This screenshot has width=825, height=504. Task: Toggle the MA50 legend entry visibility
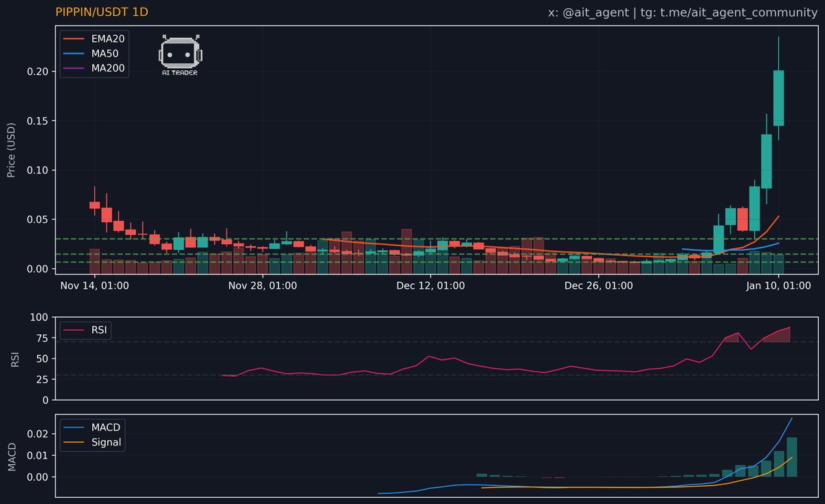point(104,54)
